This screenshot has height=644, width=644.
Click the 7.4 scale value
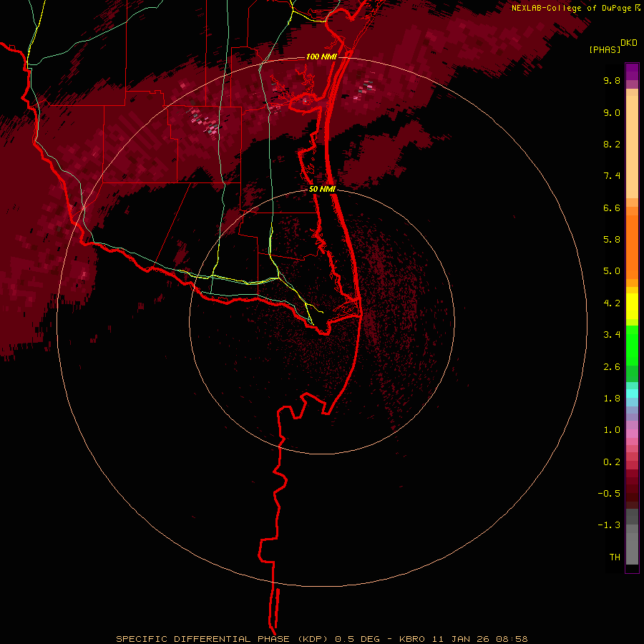pyautogui.click(x=612, y=176)
